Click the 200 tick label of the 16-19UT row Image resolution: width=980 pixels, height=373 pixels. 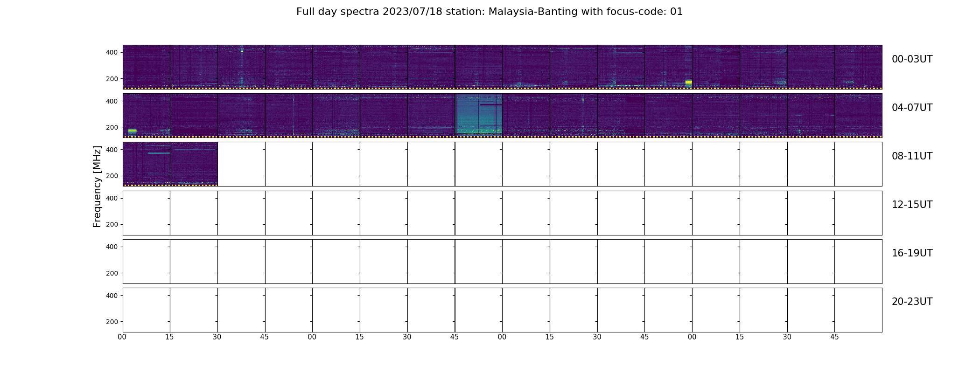[112, 273]
